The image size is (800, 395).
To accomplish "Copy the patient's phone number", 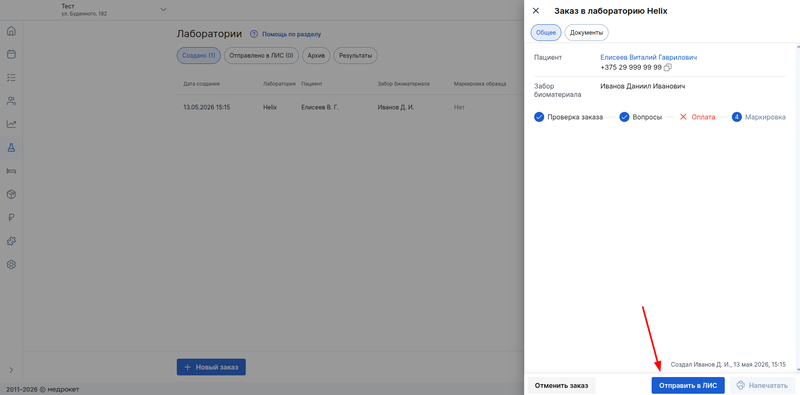I will [x=668, y=67].
